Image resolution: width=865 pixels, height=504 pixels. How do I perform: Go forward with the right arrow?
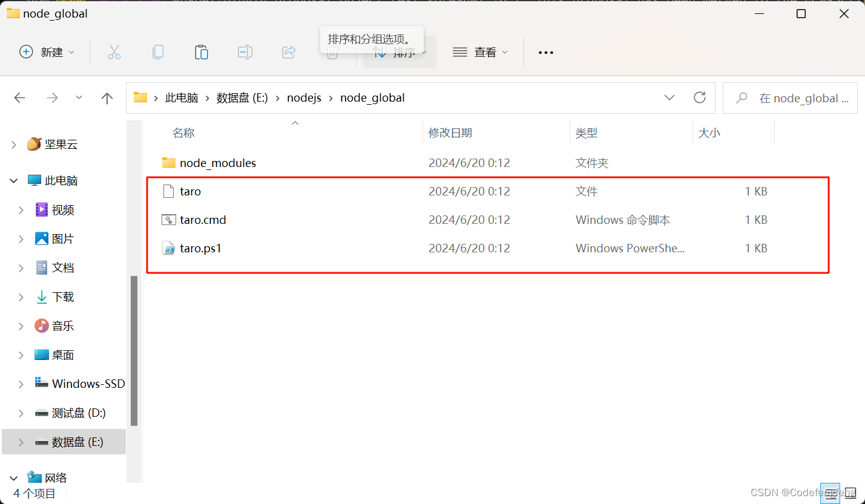53,98
